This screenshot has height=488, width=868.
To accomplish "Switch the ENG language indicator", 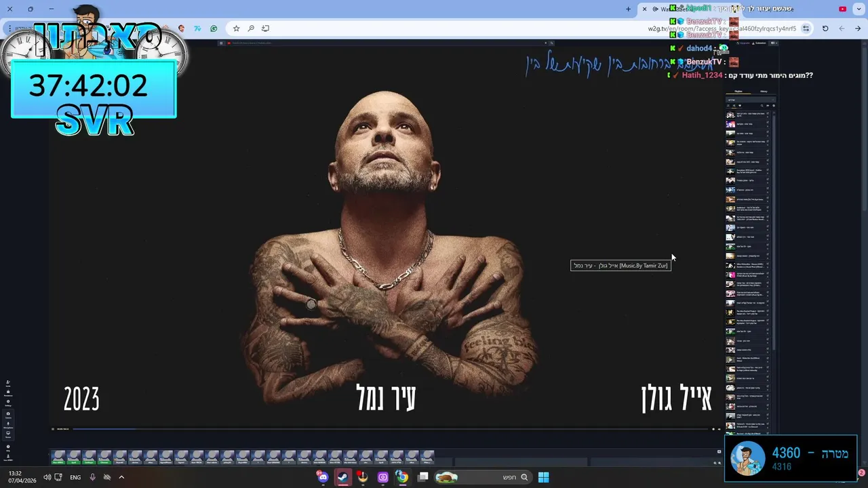I will coord(75,477).
